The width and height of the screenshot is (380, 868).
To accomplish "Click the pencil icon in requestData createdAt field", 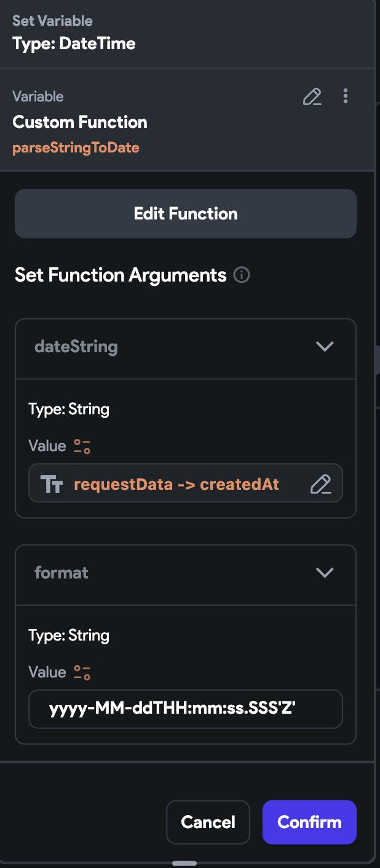I will pyautogui.click(x=321, y=484).
